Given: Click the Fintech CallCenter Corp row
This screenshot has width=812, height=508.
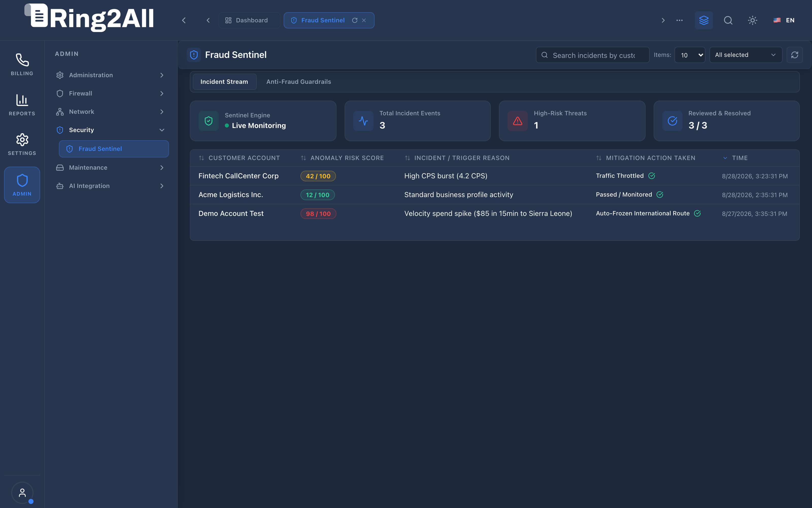Looking at the screenshot, I should click(495, 176).
